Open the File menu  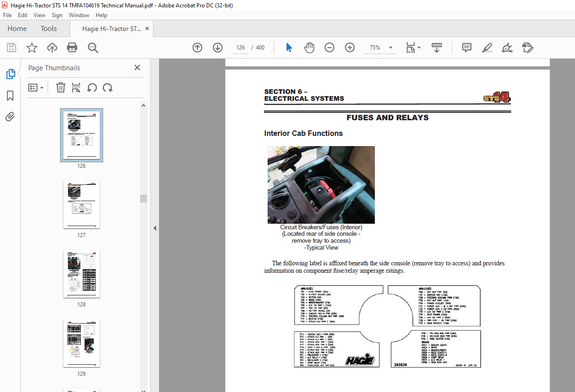coord(7,15)
